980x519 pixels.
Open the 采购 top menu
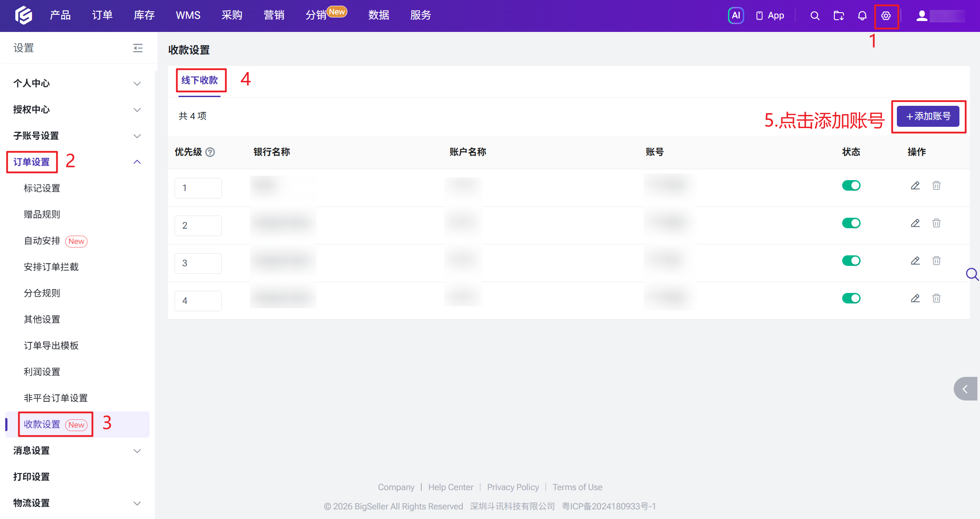[x=232, y=15]
